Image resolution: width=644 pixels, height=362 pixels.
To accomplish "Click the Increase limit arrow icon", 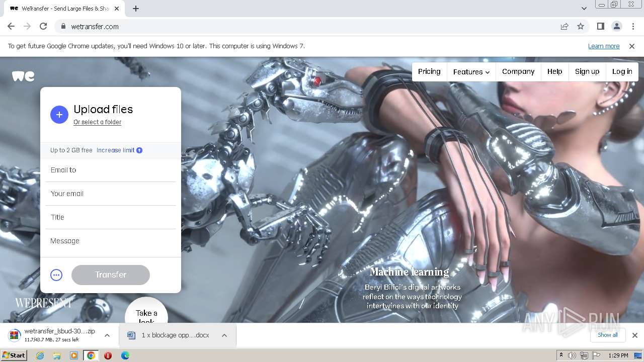I will click(139, 150).
